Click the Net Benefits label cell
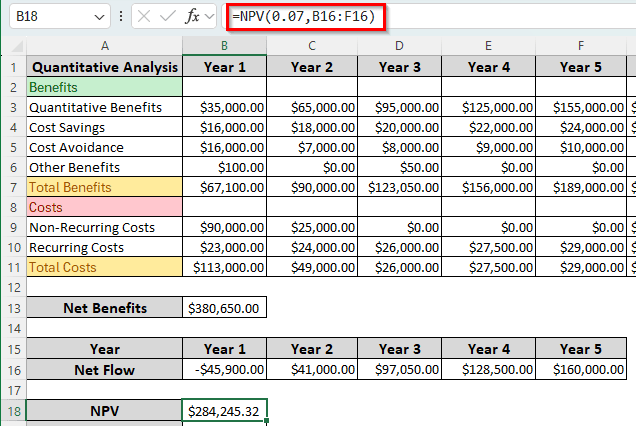The width and height of the screenshot is (636, 426). pos(105,308)
